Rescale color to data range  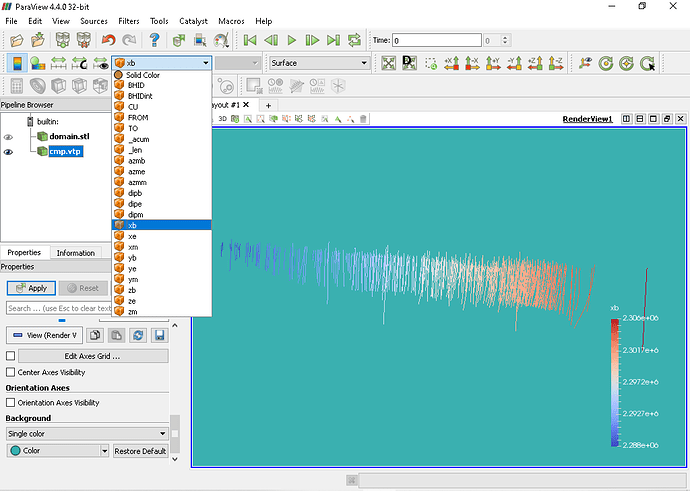(x=59, y=63)
